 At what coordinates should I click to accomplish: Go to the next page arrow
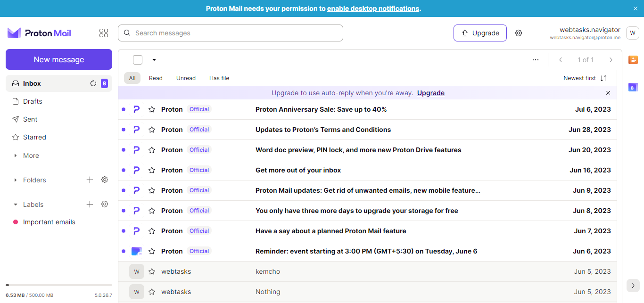611,60
